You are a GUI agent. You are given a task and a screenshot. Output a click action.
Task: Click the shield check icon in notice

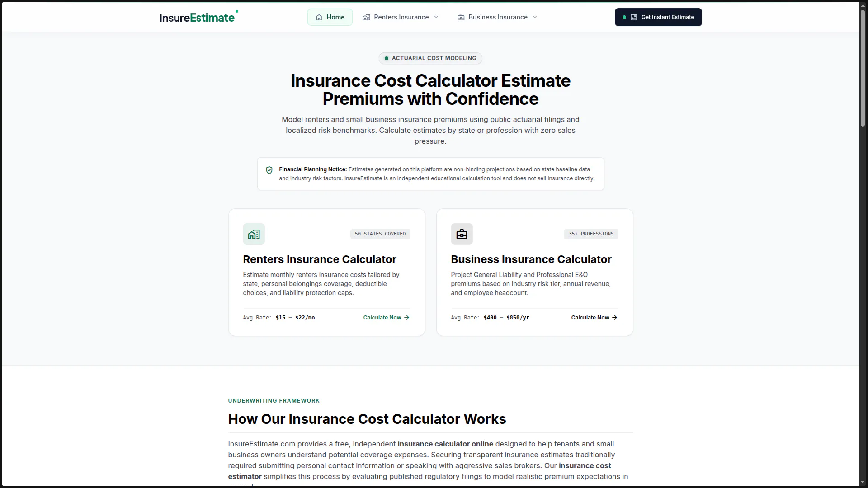pos(269,170)
